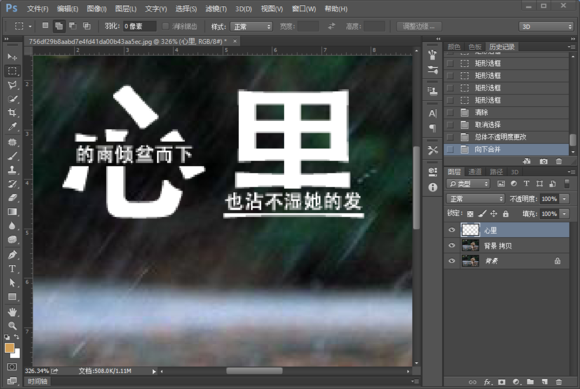The image size is (580, 389).
Task: Open the opacity slider dropdown arrow
Action: (564, 199)
